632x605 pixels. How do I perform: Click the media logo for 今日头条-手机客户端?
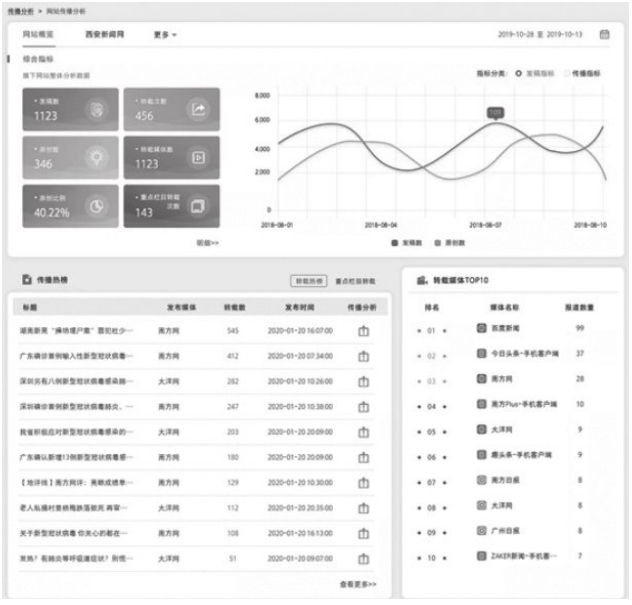point(482,353)
